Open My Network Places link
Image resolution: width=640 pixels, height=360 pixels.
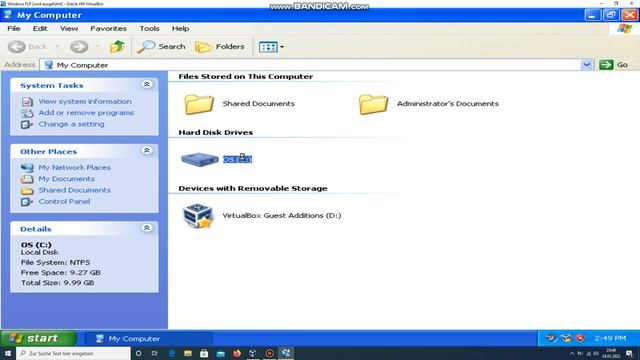(74, 167)
